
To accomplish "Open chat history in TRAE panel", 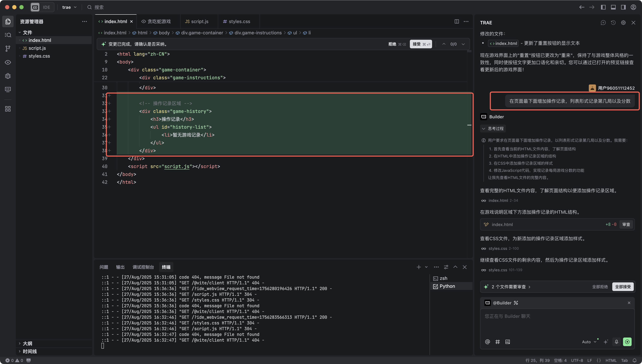I will click(x=613, y=23).
